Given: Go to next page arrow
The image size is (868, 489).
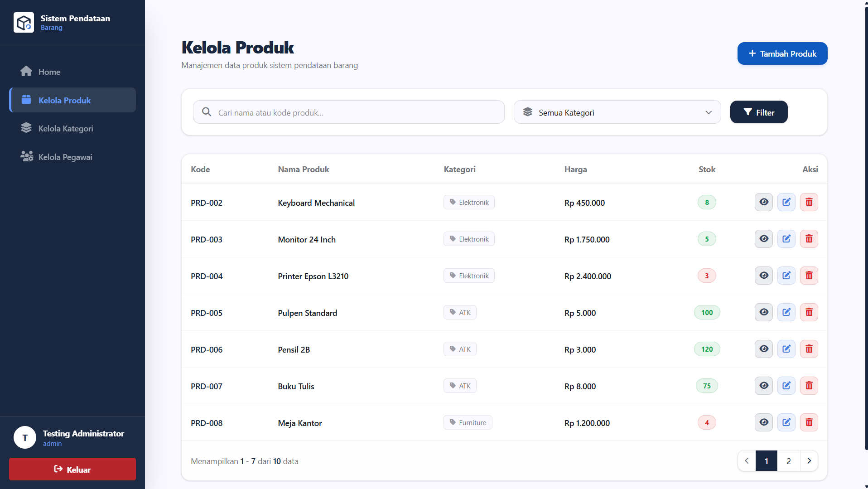Looking at the screenshot, I should pyautogui.click(x=809, y=461).
